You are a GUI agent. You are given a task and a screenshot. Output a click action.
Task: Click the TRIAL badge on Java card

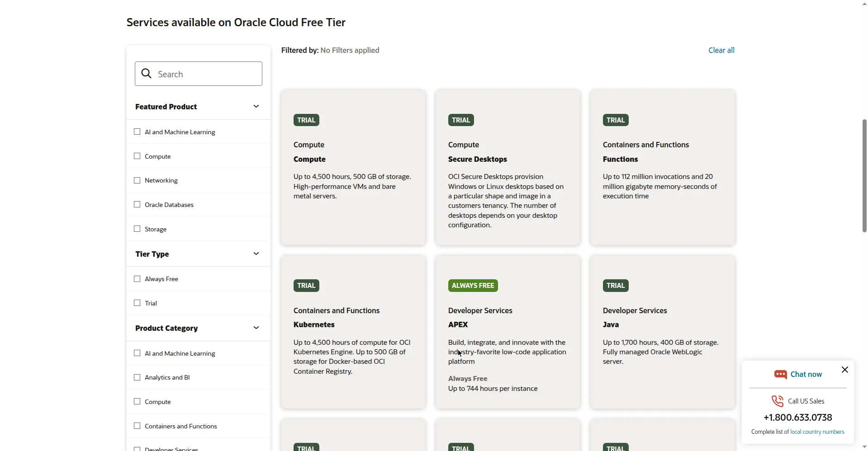click(x=616, y=286)
